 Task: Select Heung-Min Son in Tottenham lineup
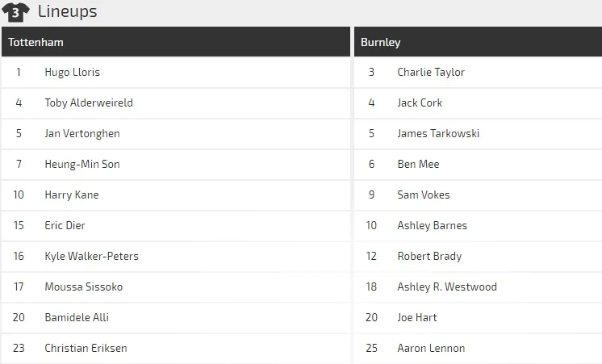coord(82,165)
